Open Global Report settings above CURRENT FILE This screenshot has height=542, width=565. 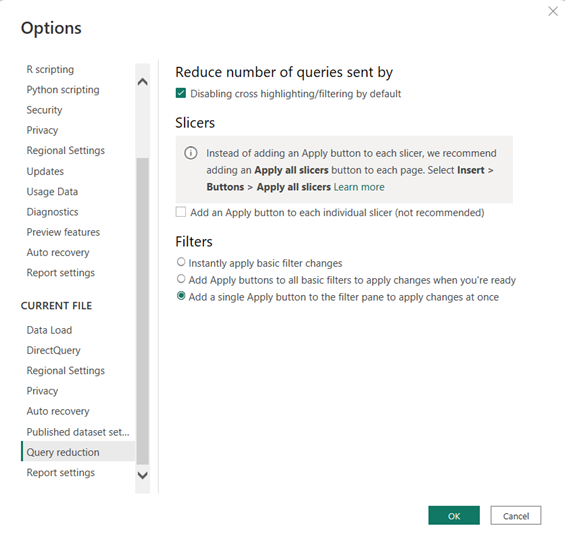(x=60, y=273)
